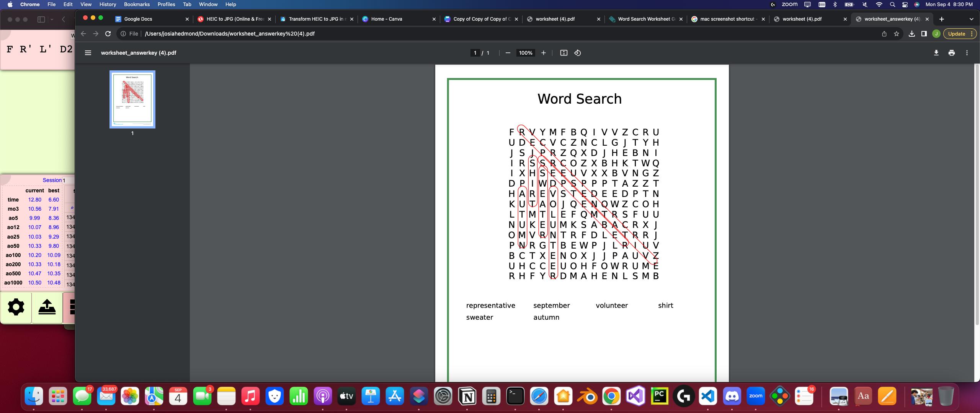The width and height of the screenshot is (980, 413).
Task: Click the PDF zoom percentage field
Action: point(525,53)
